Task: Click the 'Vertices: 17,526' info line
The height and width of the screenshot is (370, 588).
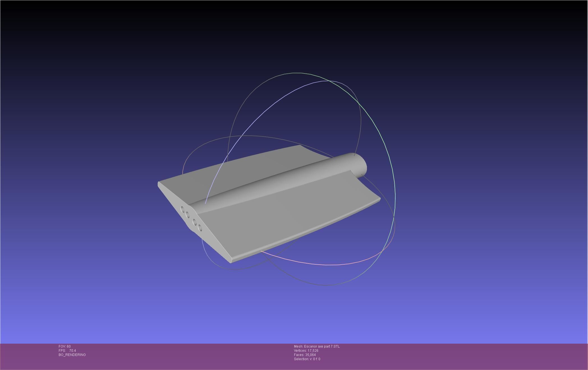Action: [306, 351]
